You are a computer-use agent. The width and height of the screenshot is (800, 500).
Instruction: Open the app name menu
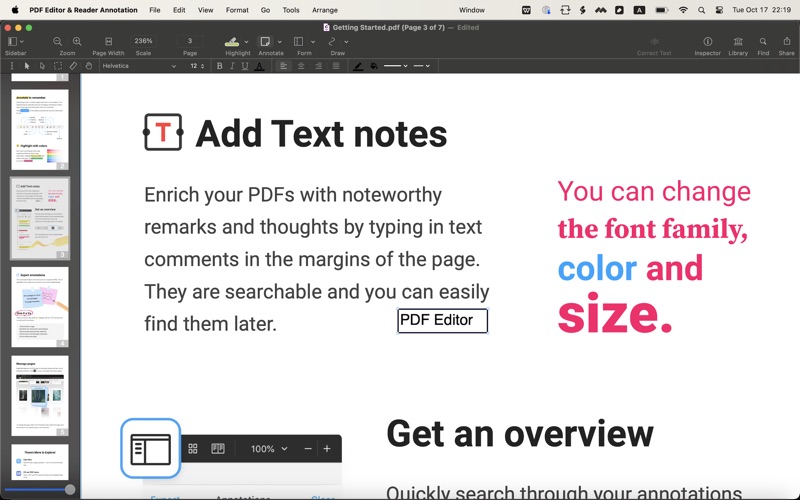point(83,10)
